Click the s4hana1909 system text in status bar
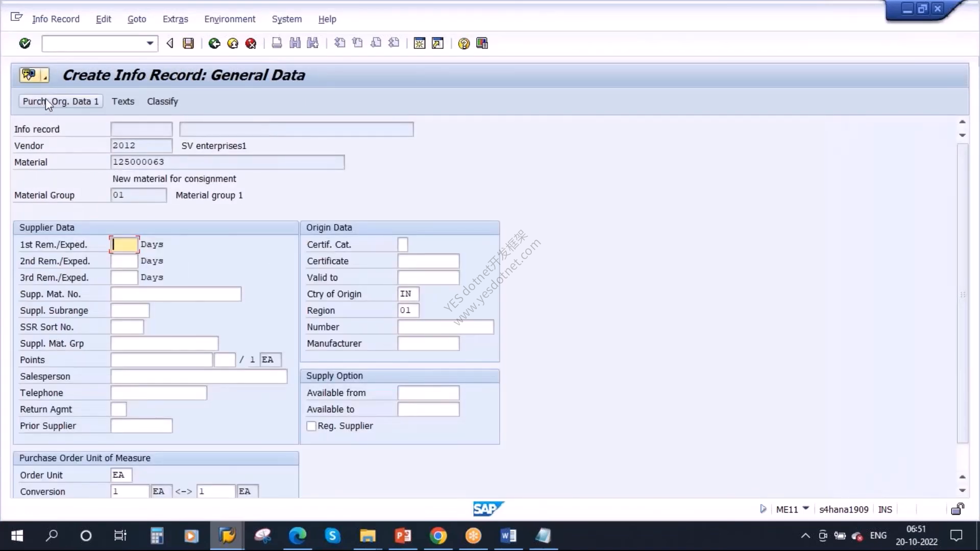The height and width of the screenshot is (551, 980). tap(844, 509)
